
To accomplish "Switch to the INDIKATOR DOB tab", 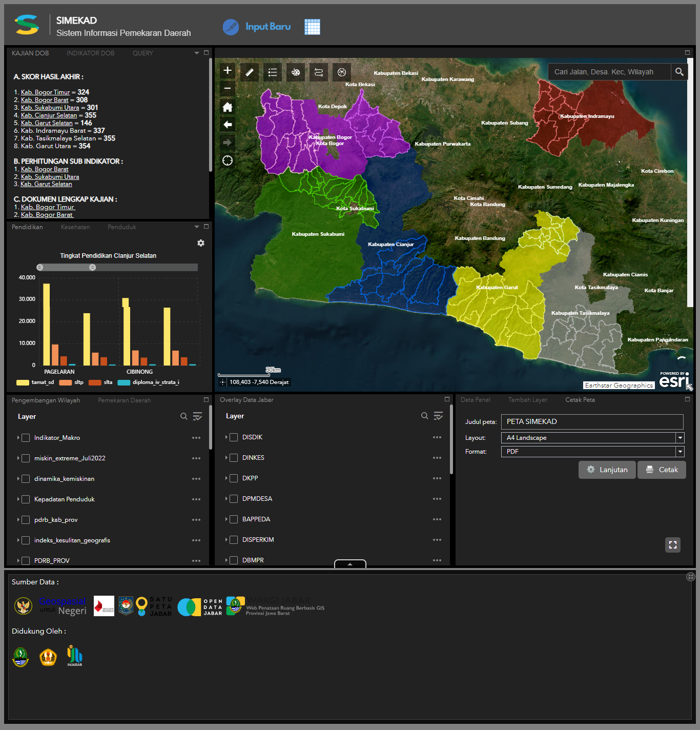I will pyautogui.click(x=90, y=53).
